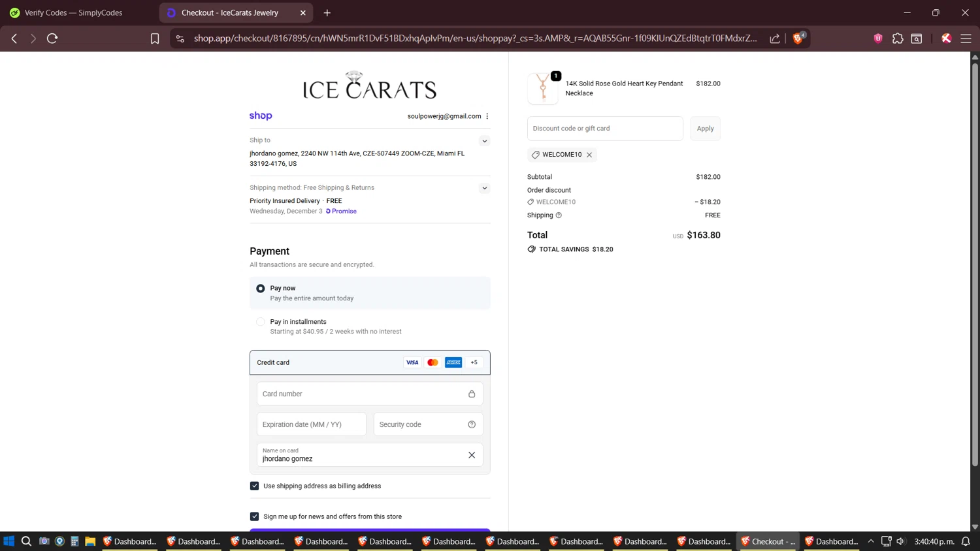Viewport: 980px width, 551px height.
Task: Toggle sign me up for news checkbox
Action: pyautogui.click(x=255, y=516)
